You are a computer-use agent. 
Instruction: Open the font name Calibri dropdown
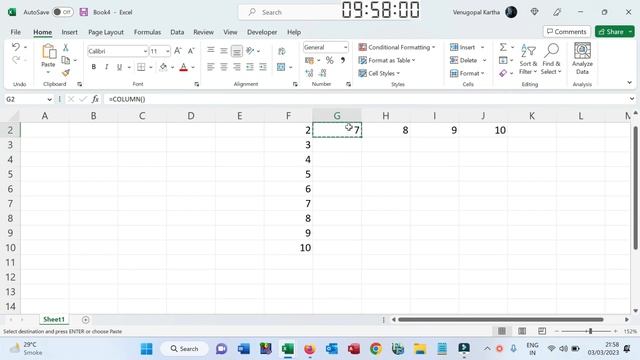[145, 51]
